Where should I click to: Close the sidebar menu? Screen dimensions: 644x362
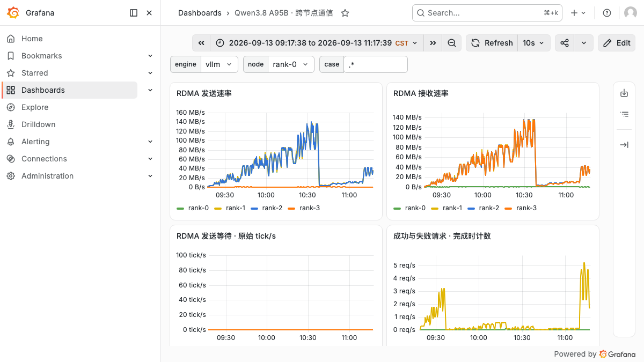149,13
